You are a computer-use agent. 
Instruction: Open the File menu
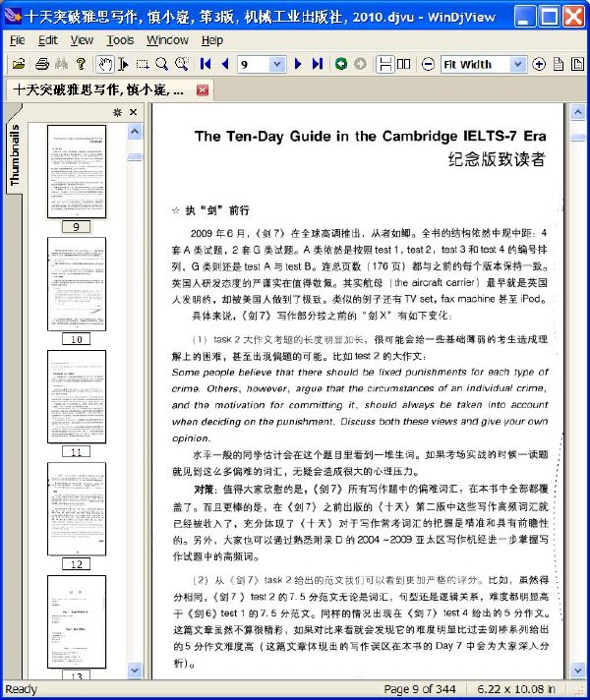coord(18,40)
